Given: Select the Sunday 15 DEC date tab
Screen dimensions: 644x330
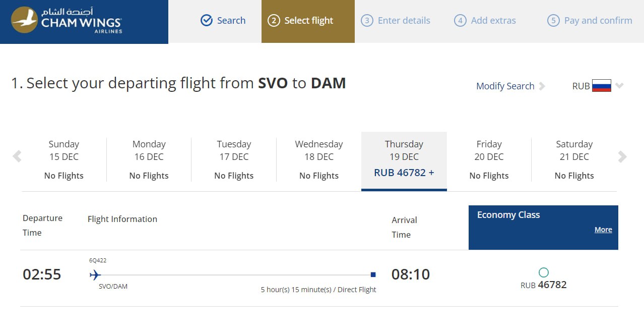Looking at the screenshot, I should point(64,159).
